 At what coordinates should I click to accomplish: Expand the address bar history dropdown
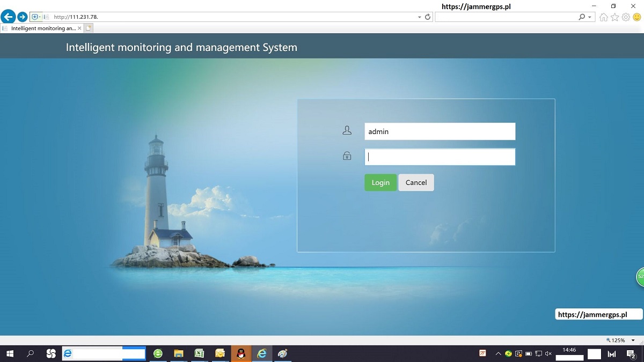point(420,17)
